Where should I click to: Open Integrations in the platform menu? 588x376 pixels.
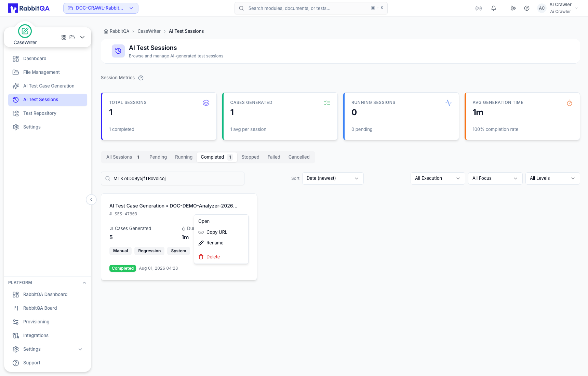tap(48, 336)
